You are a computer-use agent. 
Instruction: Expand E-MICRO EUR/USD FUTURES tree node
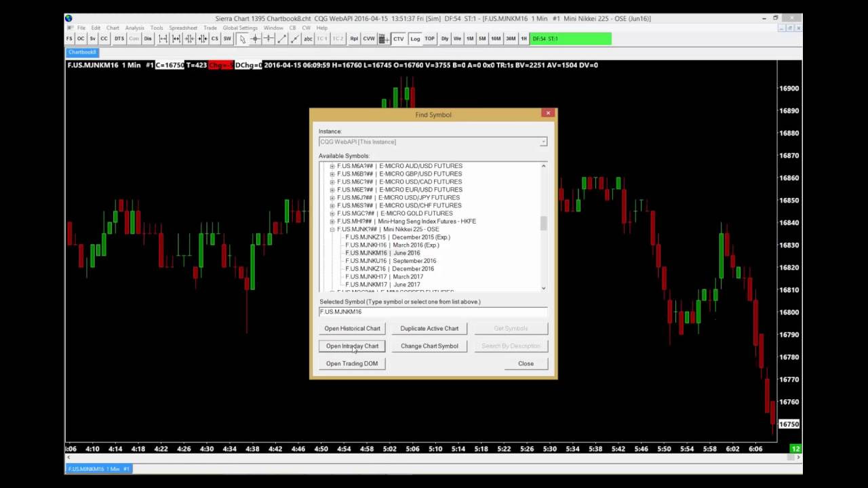[332, 190]
